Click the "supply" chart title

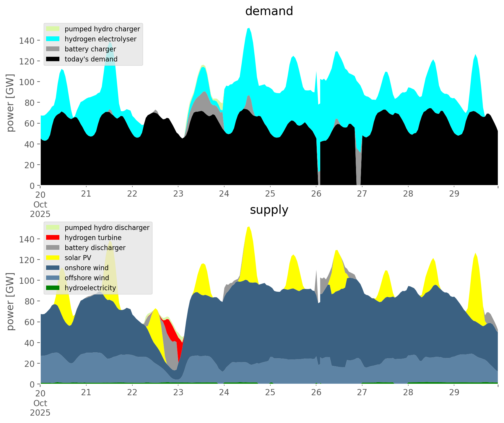(269, 210)
